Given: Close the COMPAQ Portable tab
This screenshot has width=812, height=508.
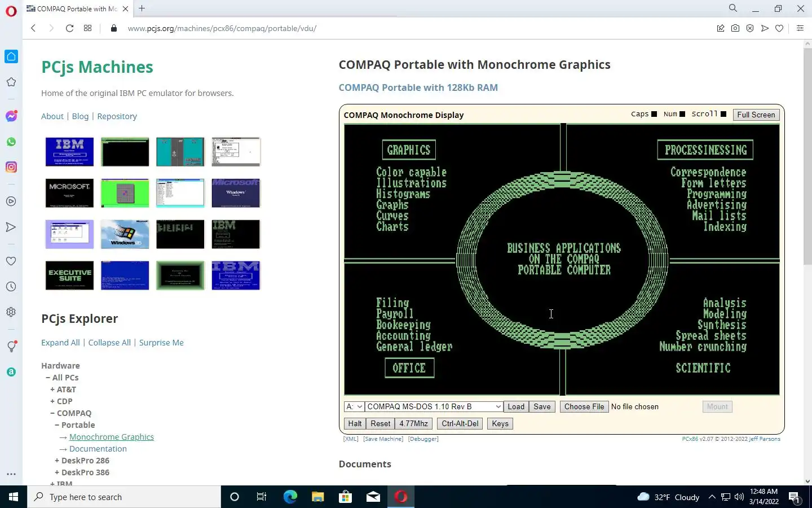Looking at the screenshot, I should pyautogui.click(x=125, y=9).
